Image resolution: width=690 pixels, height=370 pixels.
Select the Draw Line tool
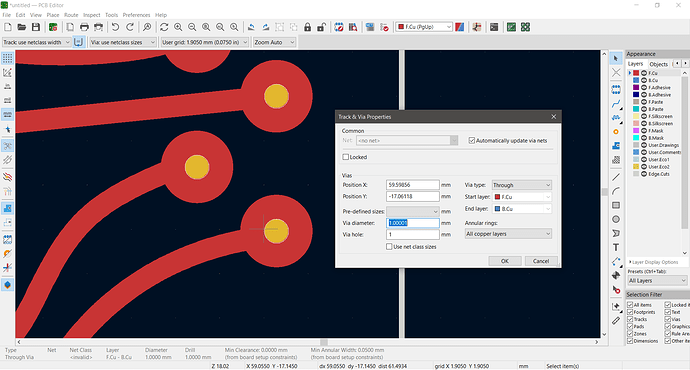616,177
